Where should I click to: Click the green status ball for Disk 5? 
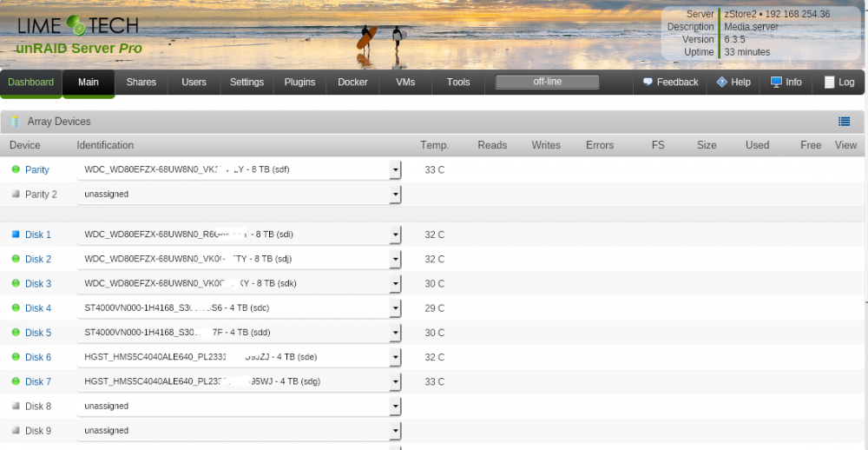(16, 333)
